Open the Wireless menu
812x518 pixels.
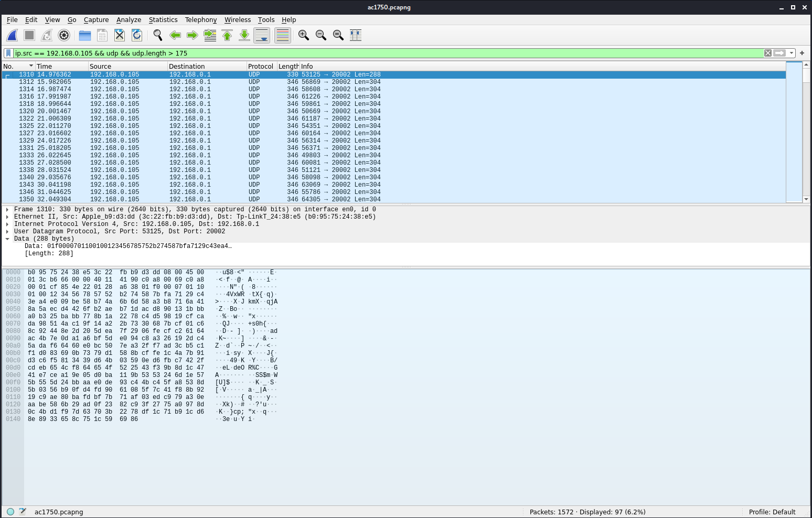238,19
